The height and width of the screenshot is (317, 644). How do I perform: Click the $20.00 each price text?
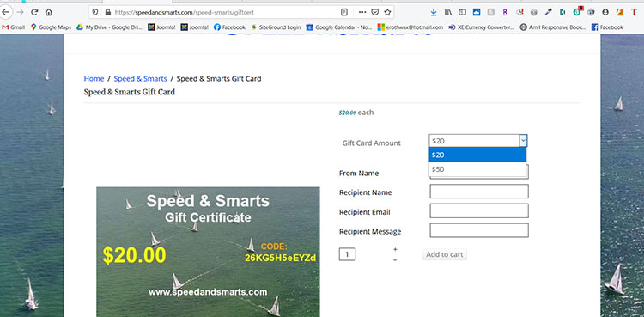[356, 113]
